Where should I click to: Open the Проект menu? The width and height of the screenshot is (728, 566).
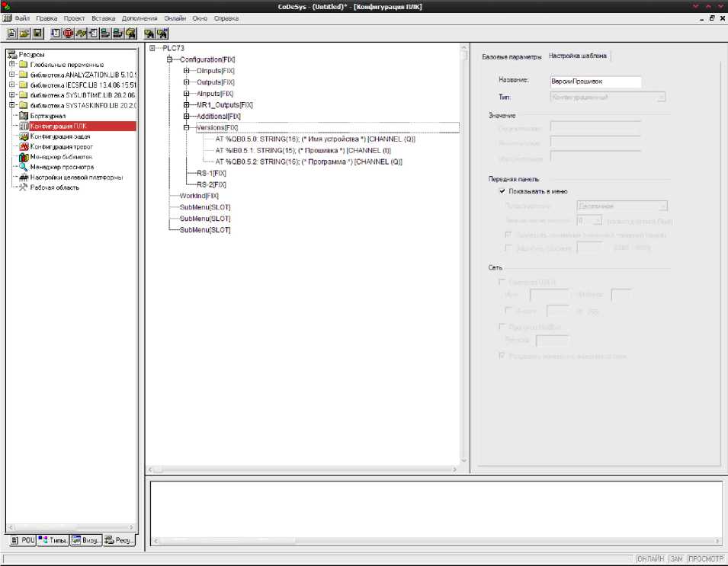coord(74,18)
